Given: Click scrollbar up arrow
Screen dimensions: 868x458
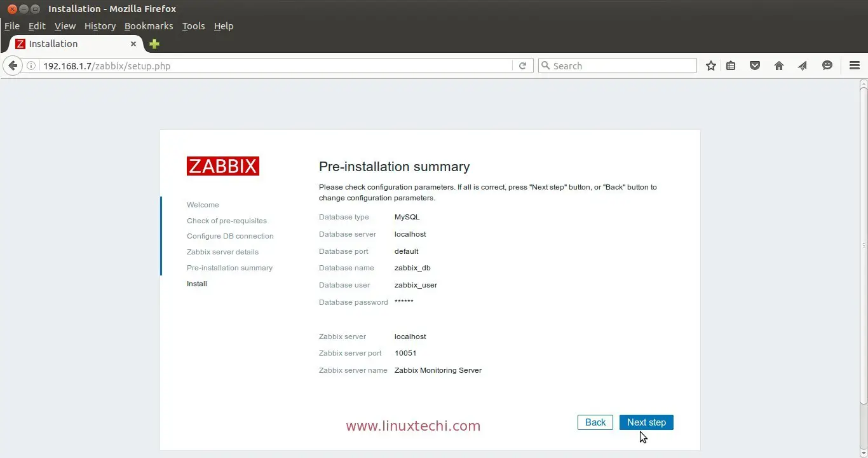Looking at the screenshot, I should click(x=864, y=83).
